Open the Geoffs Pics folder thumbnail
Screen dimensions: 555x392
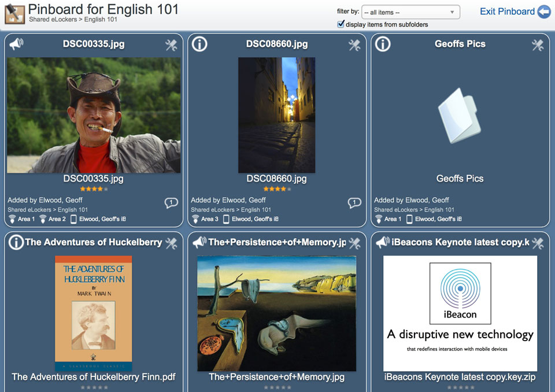point(460,116)
